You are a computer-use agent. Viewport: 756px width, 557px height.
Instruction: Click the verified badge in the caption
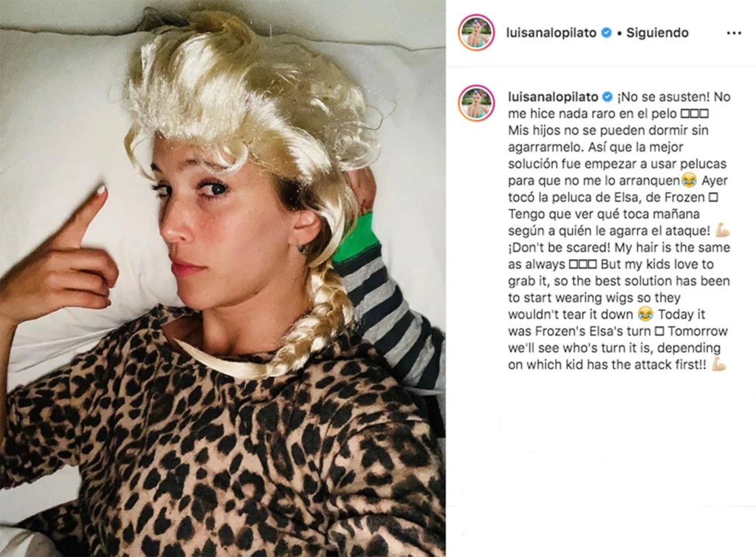coord(608,97)
